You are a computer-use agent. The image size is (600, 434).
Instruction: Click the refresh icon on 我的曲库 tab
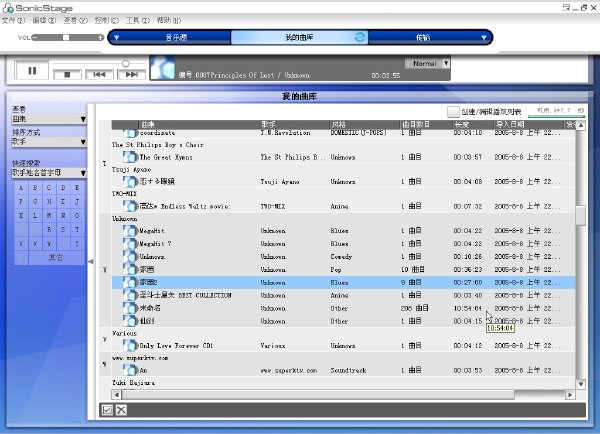[x=360, y=37]
